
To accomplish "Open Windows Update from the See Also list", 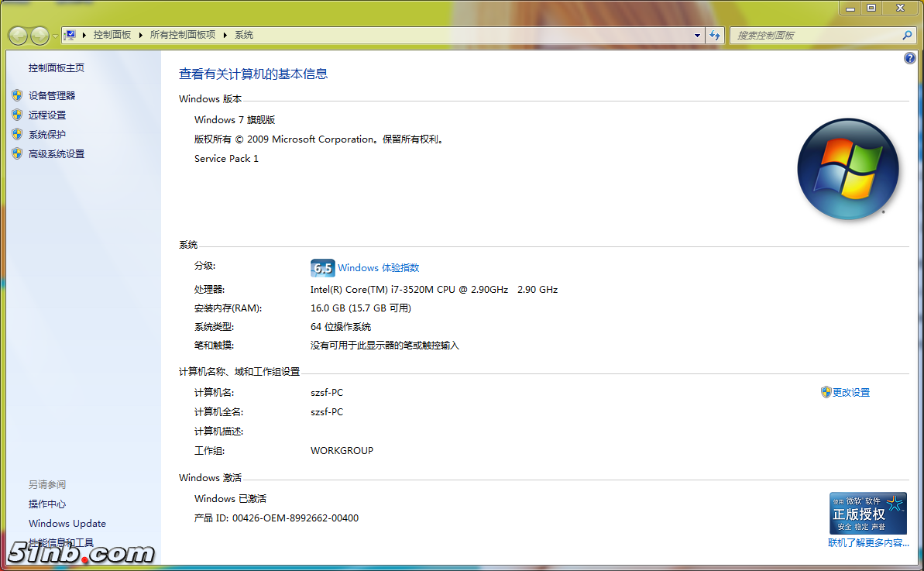I will tap(67, 524).
